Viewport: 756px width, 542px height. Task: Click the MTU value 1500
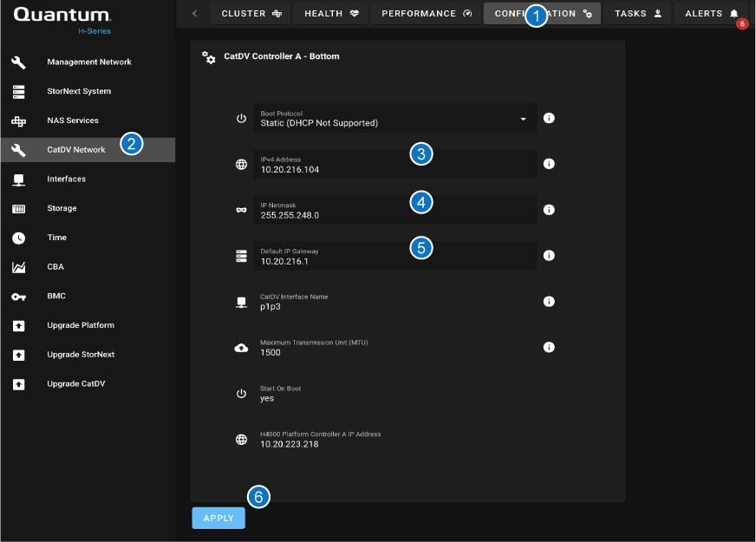[270, 352]
